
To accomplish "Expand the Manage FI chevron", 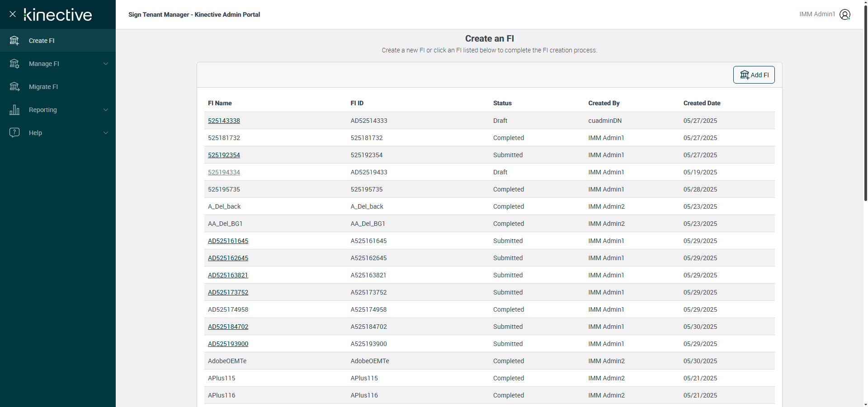I will [x=106, y=64].
